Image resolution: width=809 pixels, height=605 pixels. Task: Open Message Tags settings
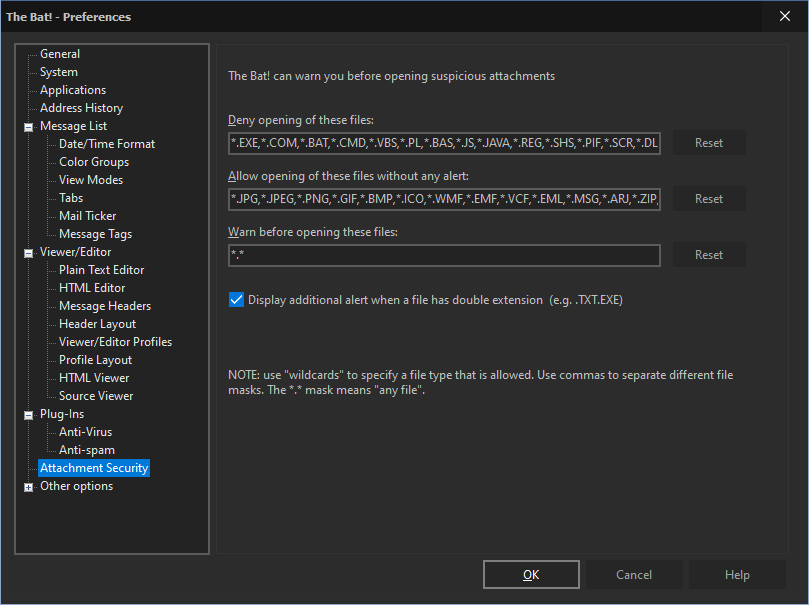tap(95, 234)
